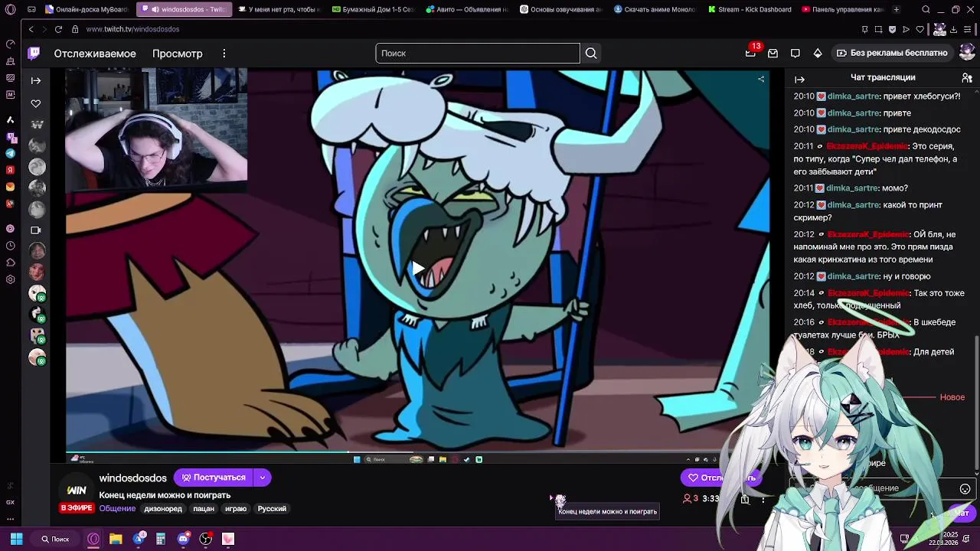Open Calculator from the taskbar
980x551 pixels.
click(x=161, y=539)
